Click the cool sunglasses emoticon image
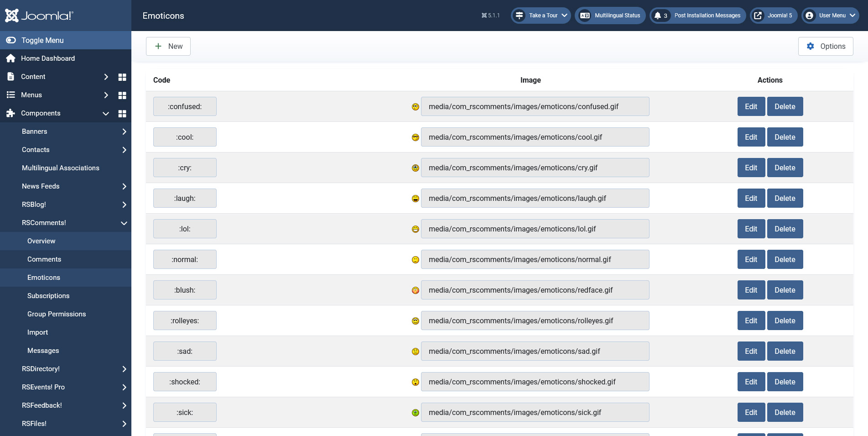The width and height of the screenshot is (868, 436). (x=416, y=137)
